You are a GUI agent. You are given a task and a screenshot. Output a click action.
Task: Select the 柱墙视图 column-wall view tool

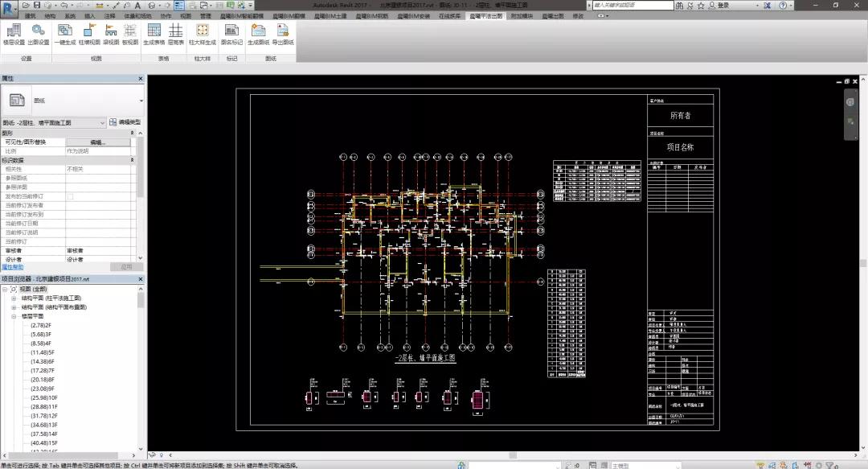pos(89,35)
